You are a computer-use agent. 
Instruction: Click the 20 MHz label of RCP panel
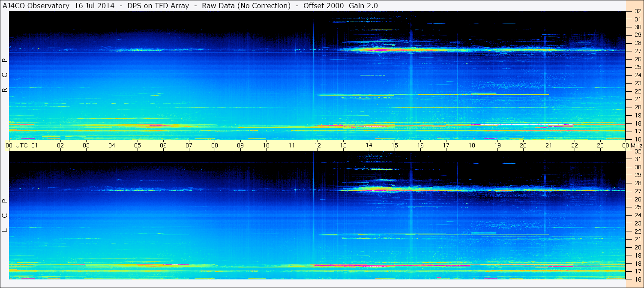pos(638,107)
